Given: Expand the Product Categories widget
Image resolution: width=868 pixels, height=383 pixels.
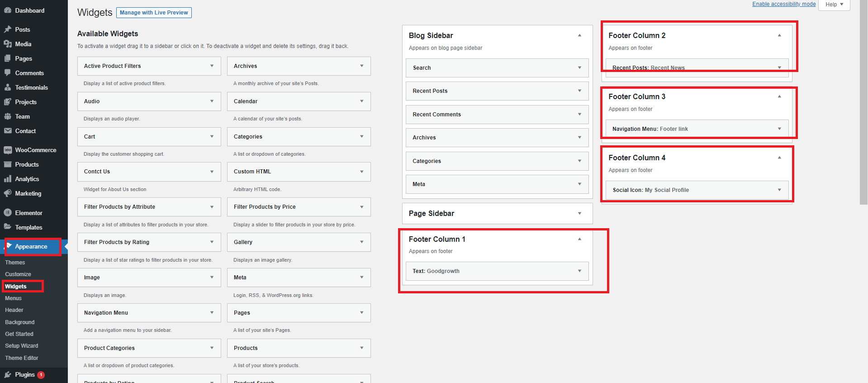Looking at the screenshot, I should (x=212, y=348).
